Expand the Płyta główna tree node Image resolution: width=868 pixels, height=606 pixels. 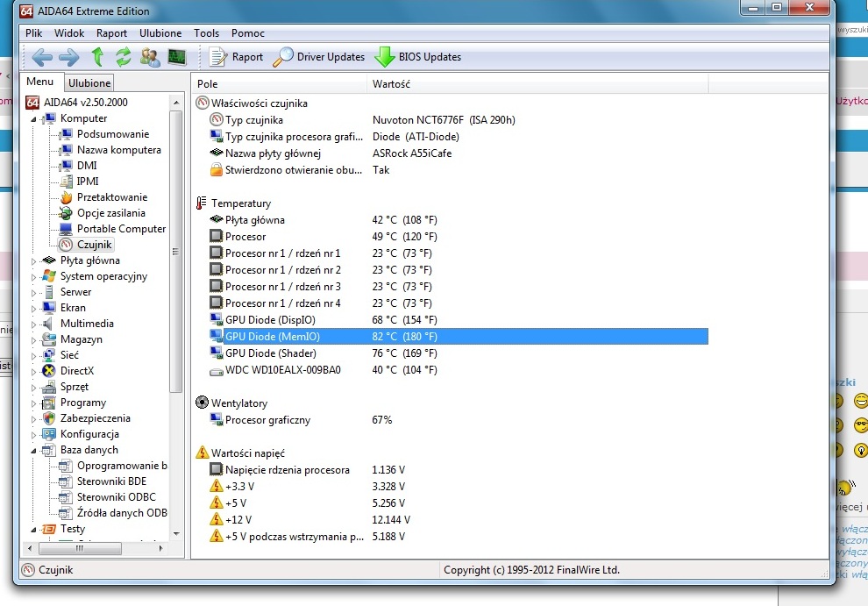click(x=34, y=260)
